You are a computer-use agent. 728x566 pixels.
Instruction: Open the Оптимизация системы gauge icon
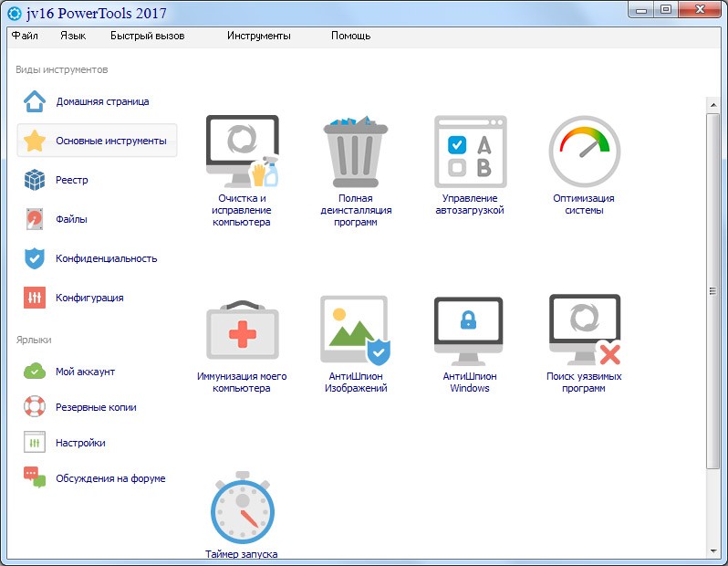tap(585, 152)
